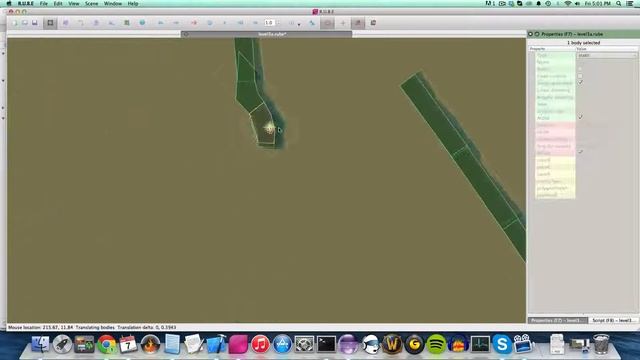This screenshot has height=360, width=640.
Task: Click the red arrow icon in toolbar
Action: pyautogui.click(x=194, y=23)
